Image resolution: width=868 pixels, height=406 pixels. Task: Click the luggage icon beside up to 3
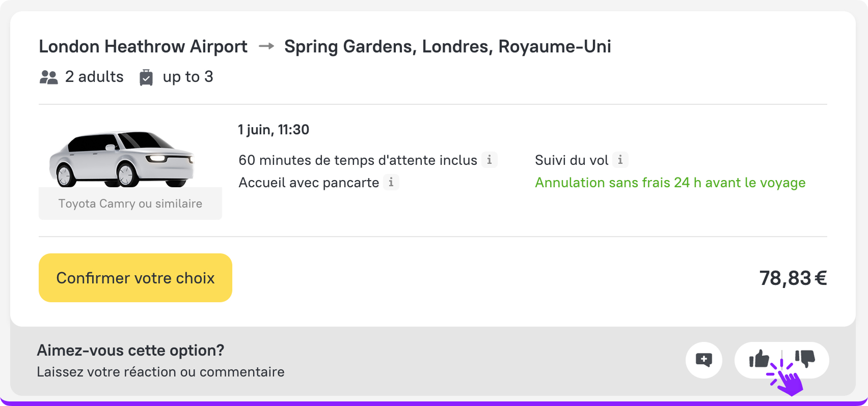click(x=146, y=77)
